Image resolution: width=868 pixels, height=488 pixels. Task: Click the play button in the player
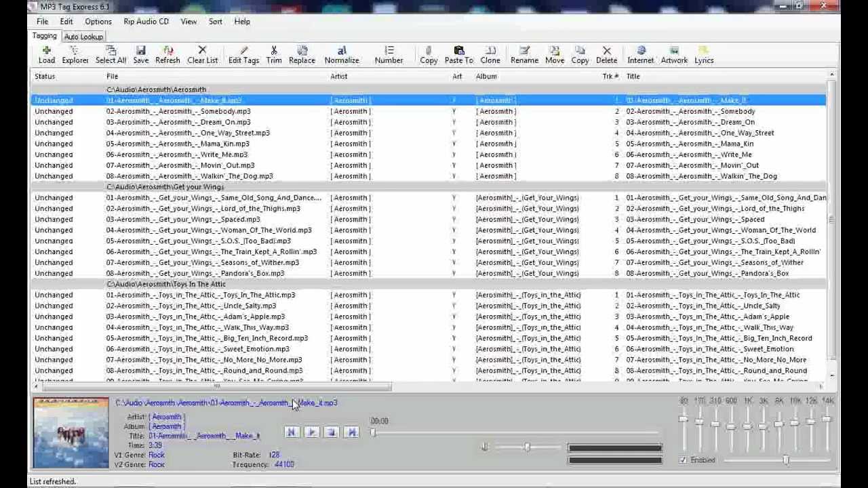coord(311,432)
